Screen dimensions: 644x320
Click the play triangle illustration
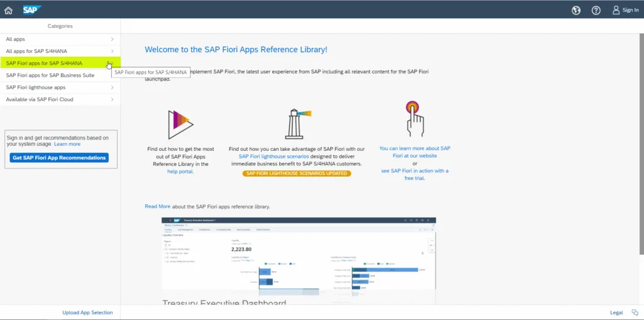pos(180,125)
